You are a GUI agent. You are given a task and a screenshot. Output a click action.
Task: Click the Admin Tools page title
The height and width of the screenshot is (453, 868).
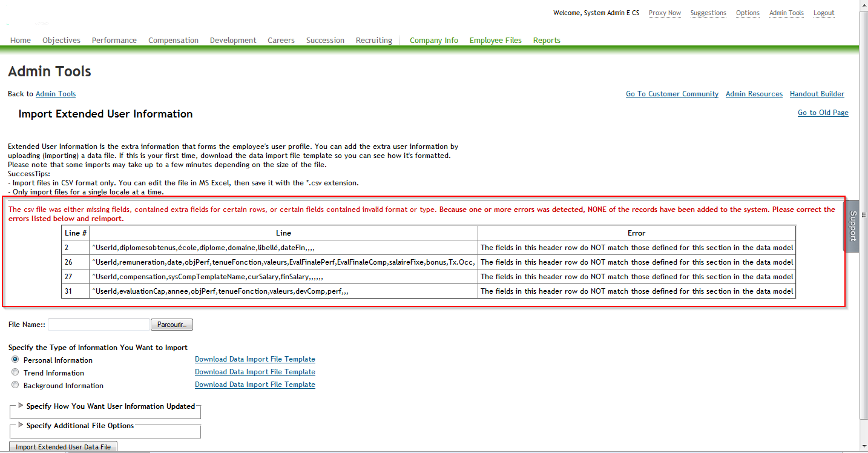point(50,71)
